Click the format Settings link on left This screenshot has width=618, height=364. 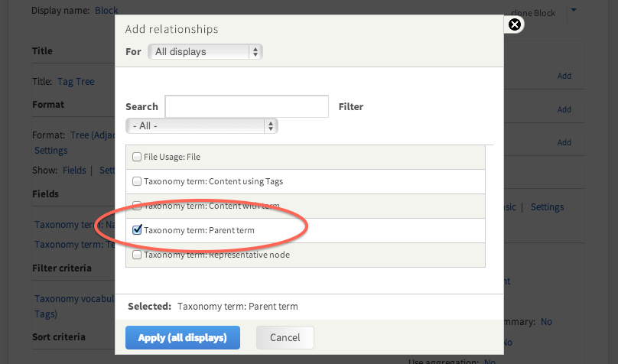[50, 151]
